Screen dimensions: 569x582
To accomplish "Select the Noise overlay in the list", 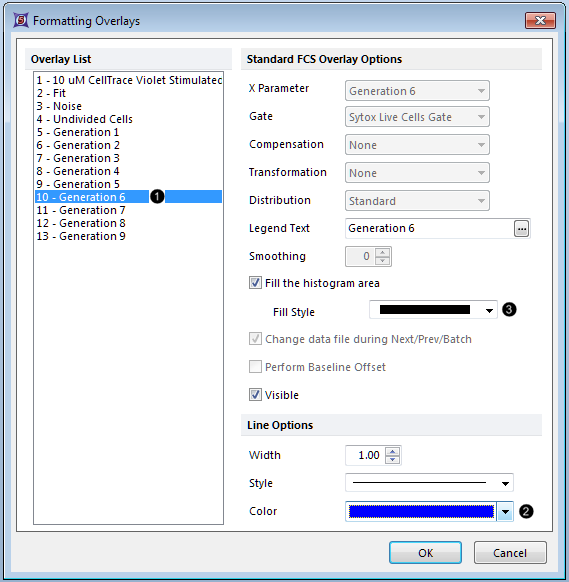I will [x=59, y=106].
